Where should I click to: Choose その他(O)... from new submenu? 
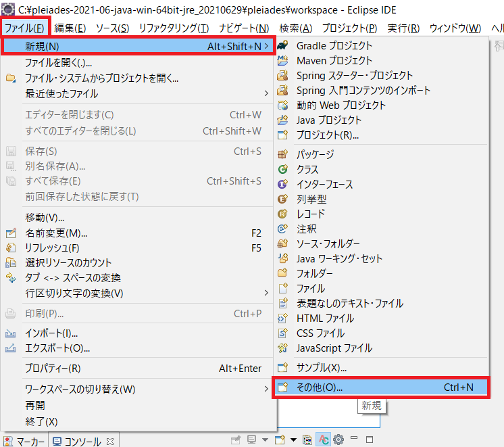[381, 387]
